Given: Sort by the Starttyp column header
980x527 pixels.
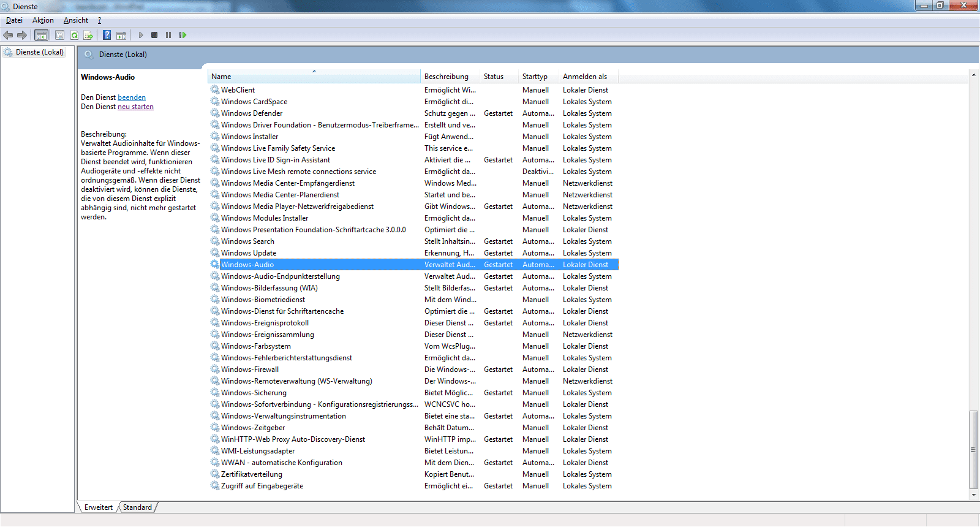Looking at the screenshot, I should click(538, 77).
